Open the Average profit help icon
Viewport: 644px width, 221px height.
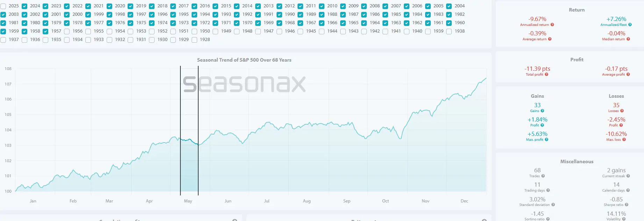click(628, 75)
